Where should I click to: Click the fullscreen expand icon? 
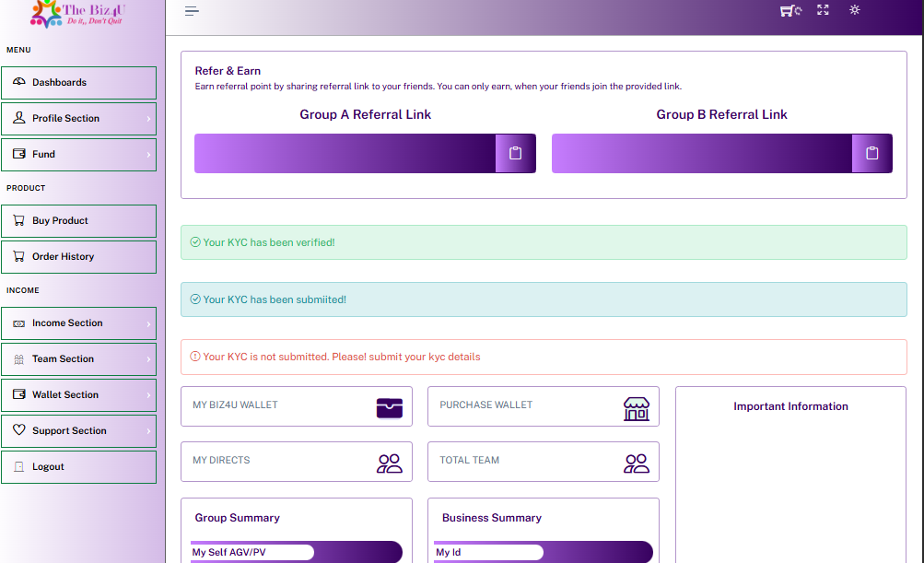(x=823, y=10)
